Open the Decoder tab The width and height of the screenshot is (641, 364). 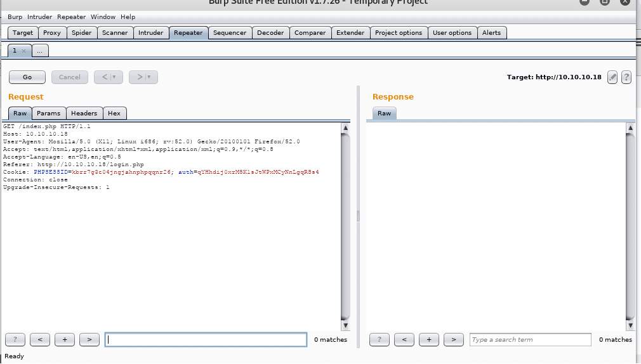tap(270, 33)
